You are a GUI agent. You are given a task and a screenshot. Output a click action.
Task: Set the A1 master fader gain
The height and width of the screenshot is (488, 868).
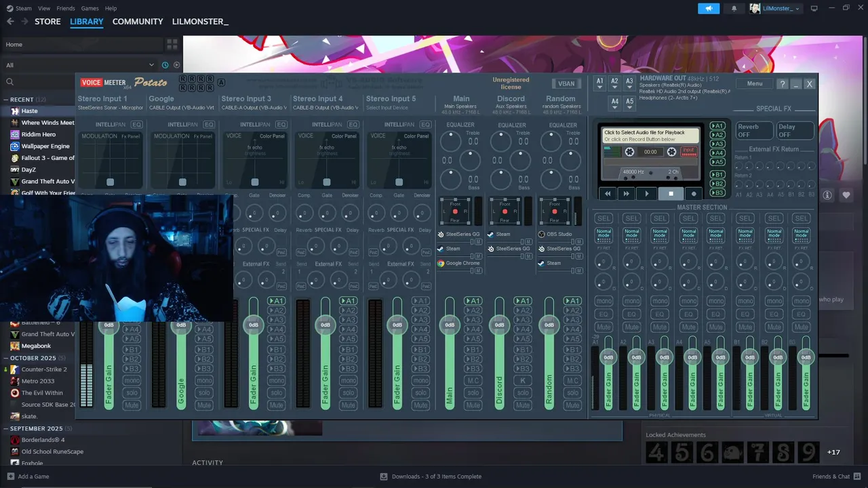tap(608, 357)
